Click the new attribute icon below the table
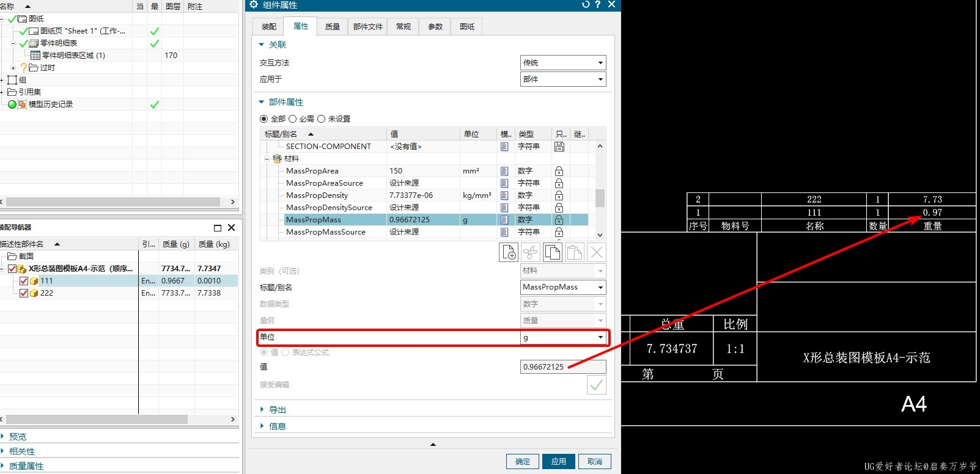Image resolution: width=980 pixels, height=474 pixels. (x=509, y=252)
